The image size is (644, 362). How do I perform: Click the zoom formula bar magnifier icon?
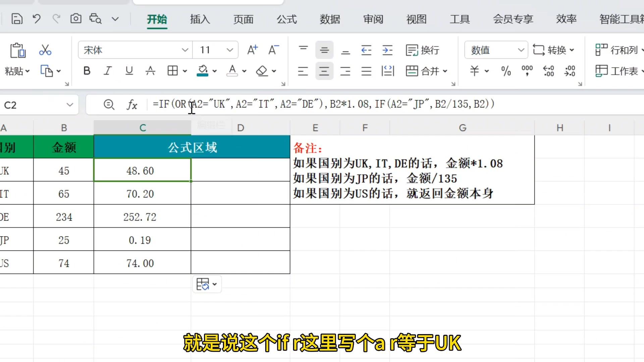[109, 105]
